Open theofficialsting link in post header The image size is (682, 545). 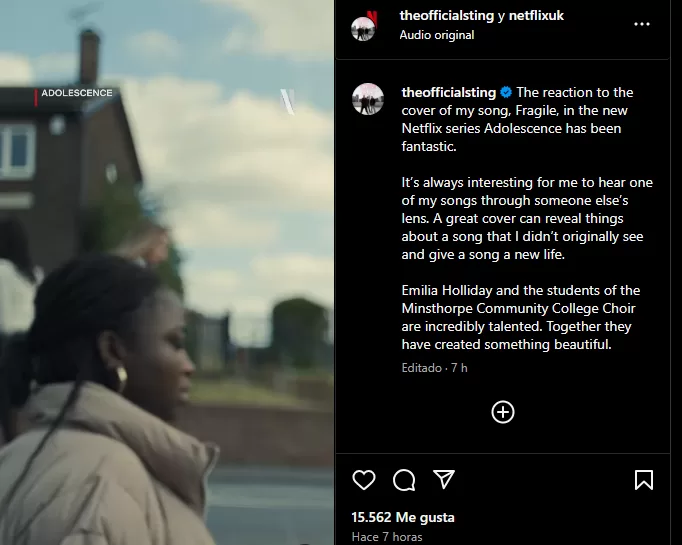(447, 15)
